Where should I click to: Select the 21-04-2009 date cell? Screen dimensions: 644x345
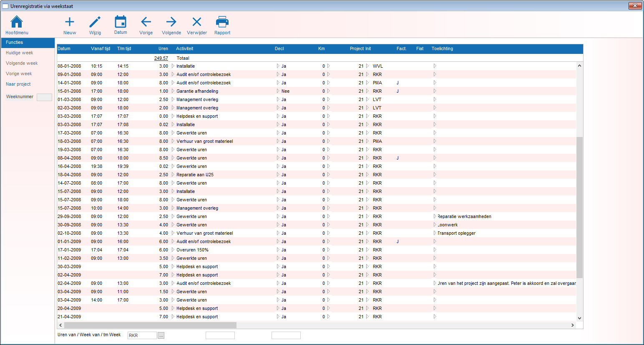point(69,317)
